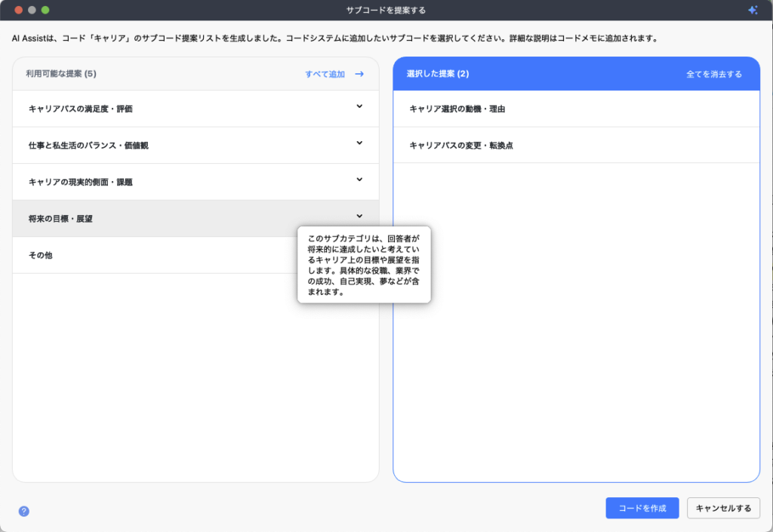Image resolution: width=773 pixels, height=532 pixels.
Task: Open help via the question mark icon
Action: tap(24, 511)
